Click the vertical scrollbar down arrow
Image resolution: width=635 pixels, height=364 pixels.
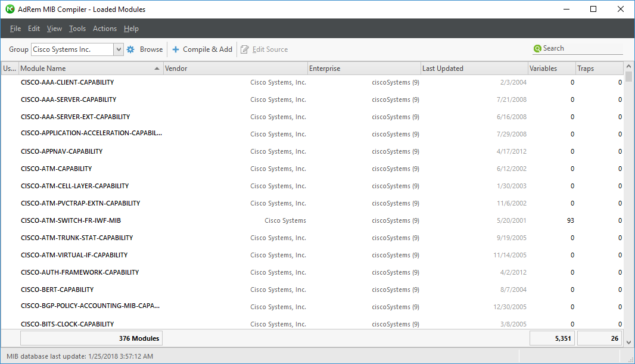(628, 342)
